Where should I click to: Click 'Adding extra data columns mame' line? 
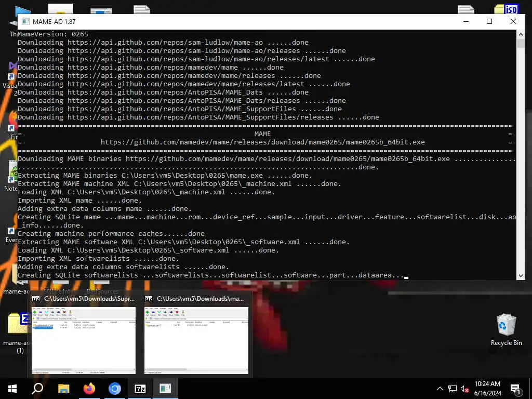(x=104, y=209)
